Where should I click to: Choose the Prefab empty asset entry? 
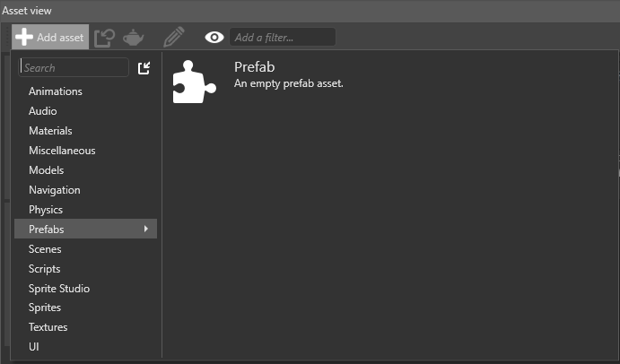click(x=288, y=75)
